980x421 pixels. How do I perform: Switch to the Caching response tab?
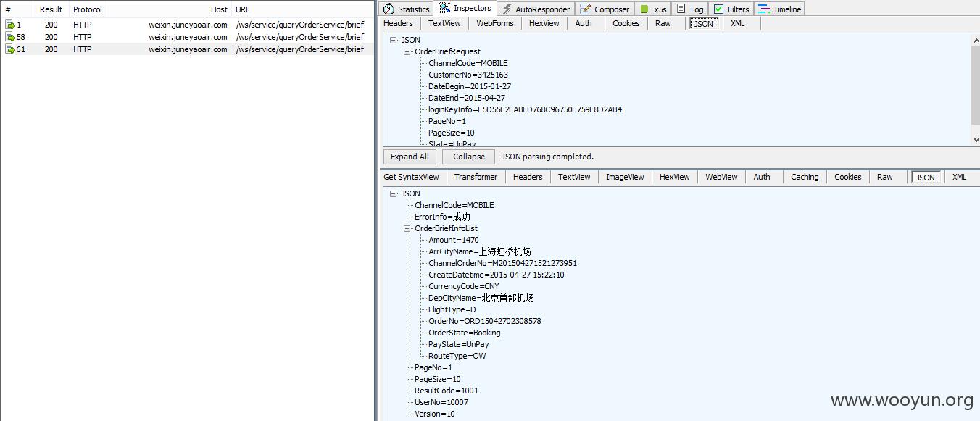coord(805,177)
